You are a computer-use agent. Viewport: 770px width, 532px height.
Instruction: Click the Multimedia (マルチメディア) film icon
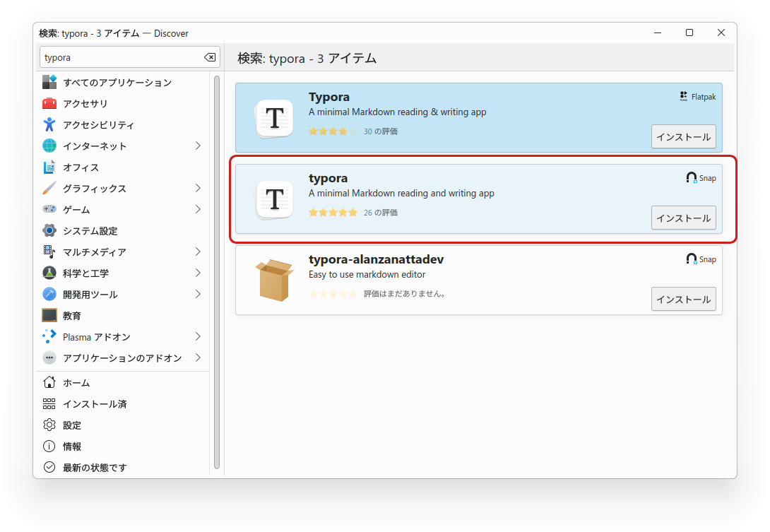click(49, 252)
